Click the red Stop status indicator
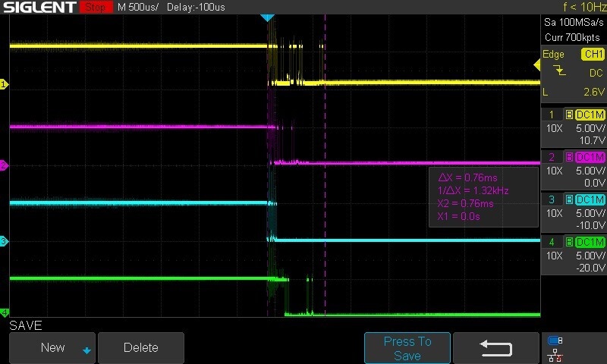This screenshot has height=364, width=607. [x=96, y=7]
